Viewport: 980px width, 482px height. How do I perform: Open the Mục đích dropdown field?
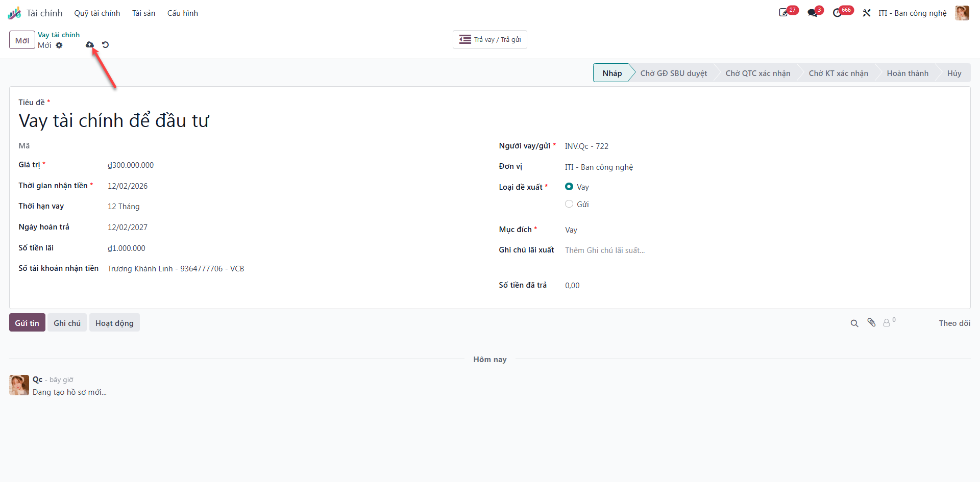(763, 230)
